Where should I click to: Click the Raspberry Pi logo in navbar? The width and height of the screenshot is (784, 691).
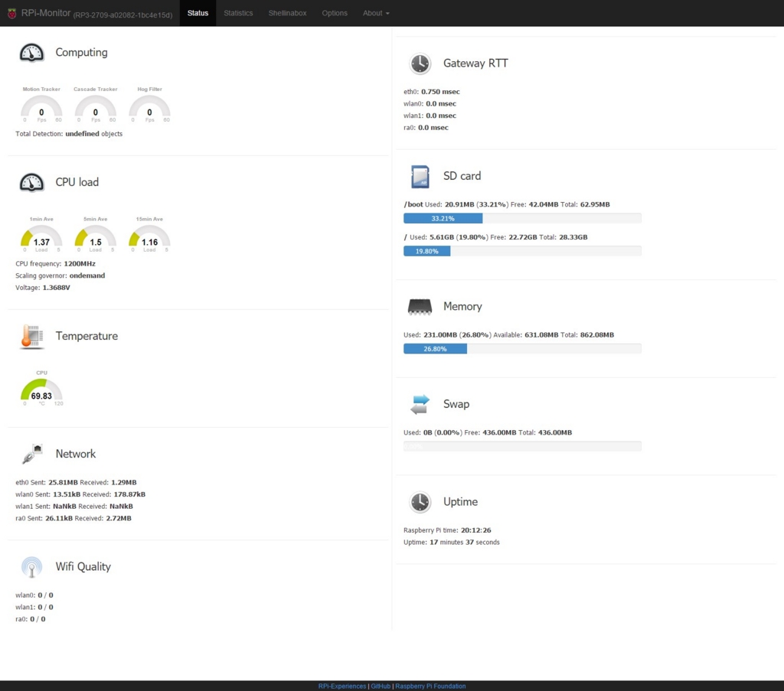12,14
